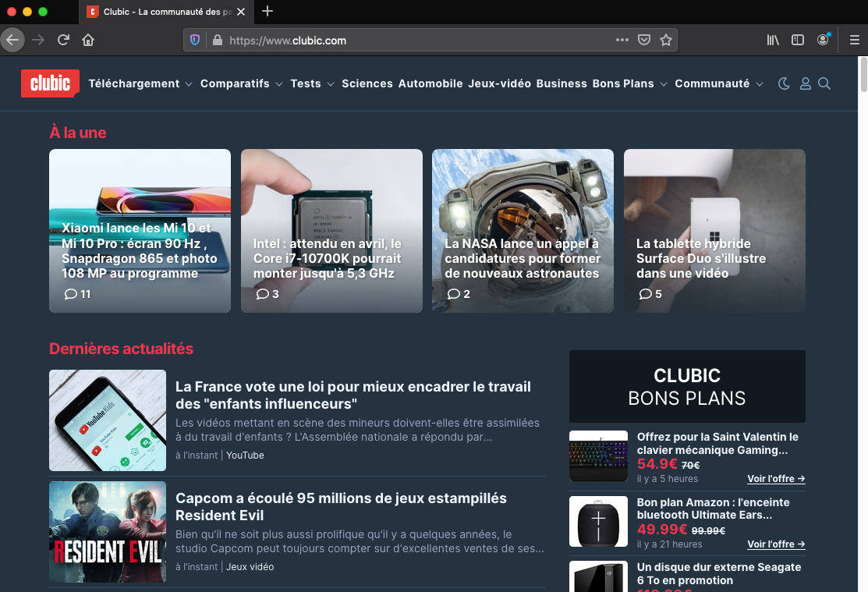Open Ultimate Ears bluetooth speaker deal
The image size is (868, 592).
click(713, 509)
